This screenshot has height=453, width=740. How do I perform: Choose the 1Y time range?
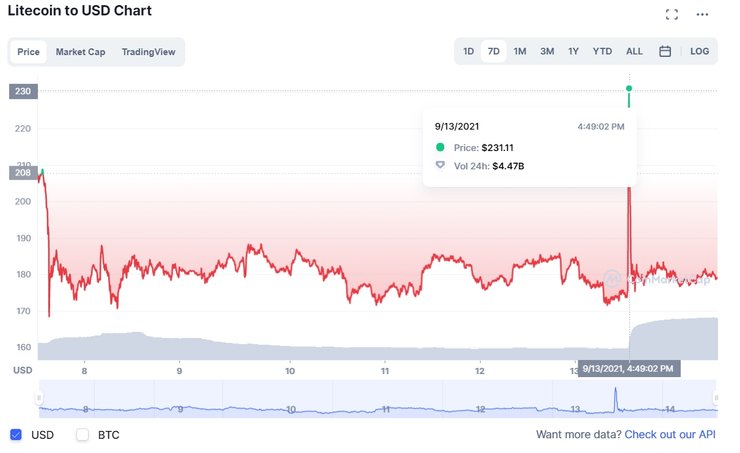573,51
